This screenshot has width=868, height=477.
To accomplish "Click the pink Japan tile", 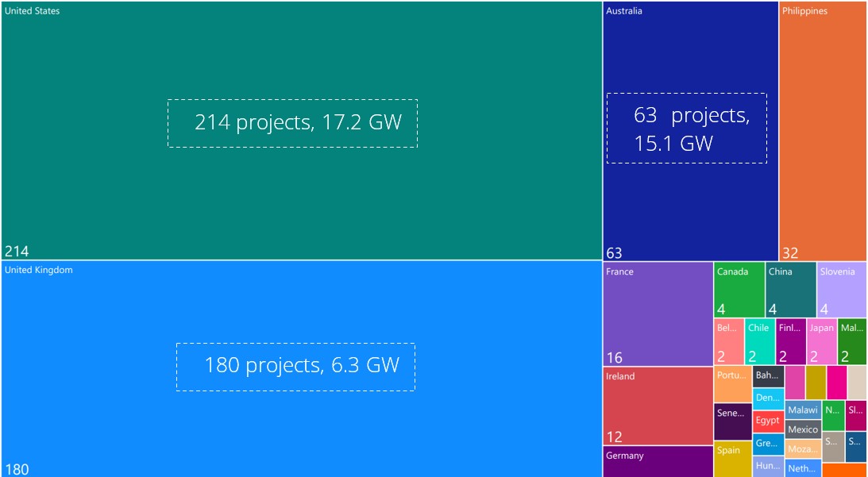I will point(822,341).
